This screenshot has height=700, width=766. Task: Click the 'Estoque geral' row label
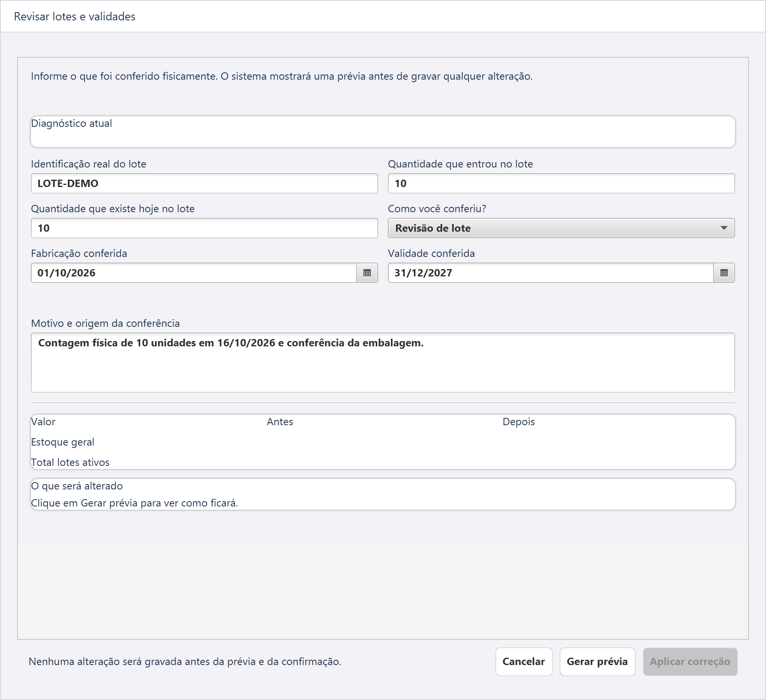click(63, 442)
